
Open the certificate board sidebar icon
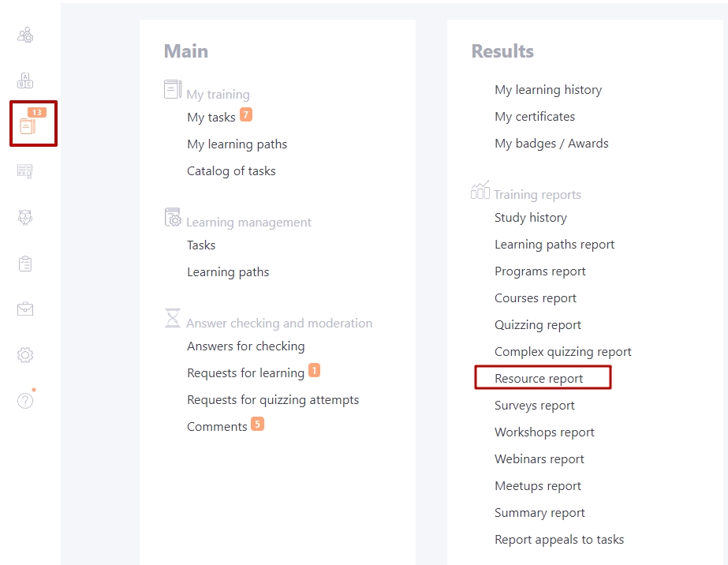pos(25,171)
